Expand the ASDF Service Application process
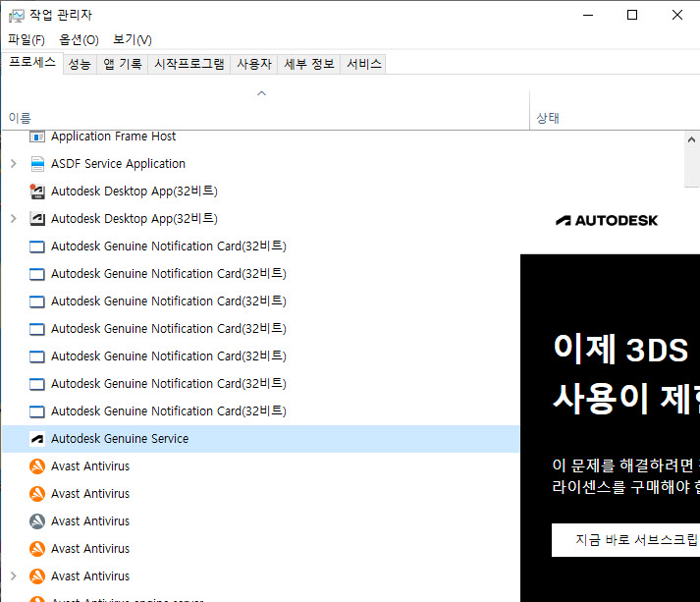This screenshot has height=602, width=700. 14,164
